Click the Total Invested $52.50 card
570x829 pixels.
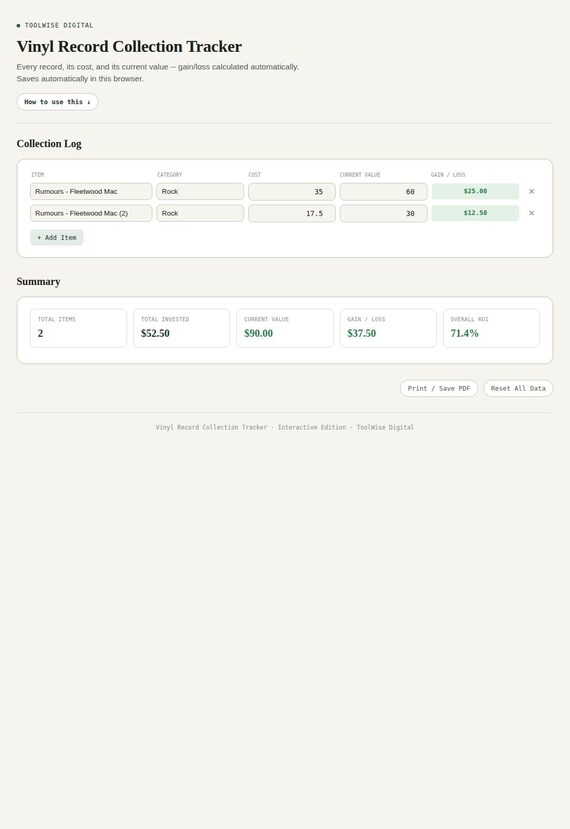181,328
